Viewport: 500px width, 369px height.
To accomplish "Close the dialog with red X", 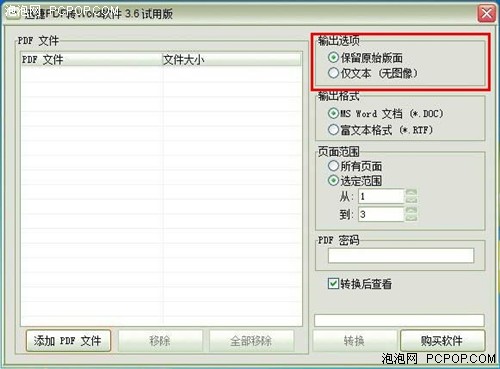I will (x=486, y=14).
